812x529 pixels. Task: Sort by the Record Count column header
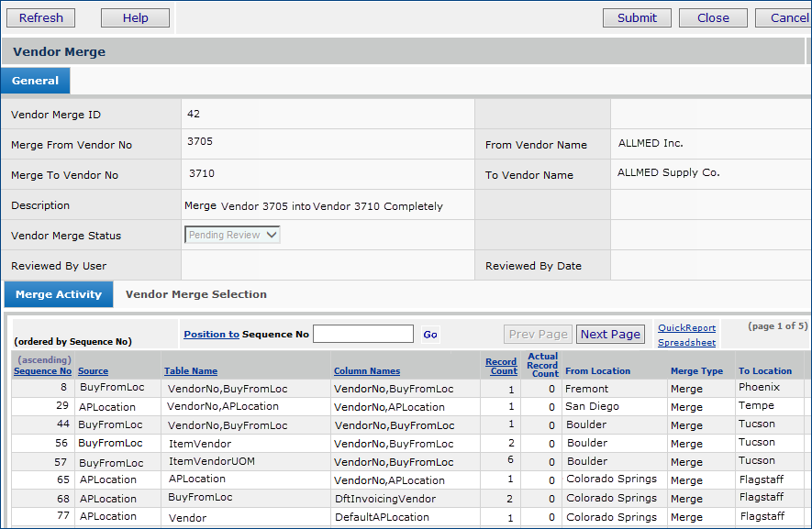pos(501,367)
